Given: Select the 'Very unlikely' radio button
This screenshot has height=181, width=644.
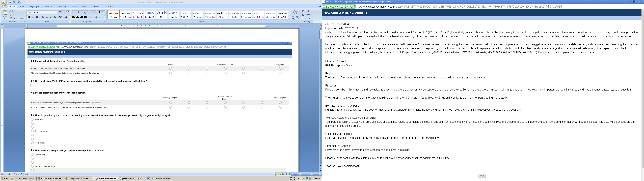Looking at the screenshot, I should click(x=32, y=155).
